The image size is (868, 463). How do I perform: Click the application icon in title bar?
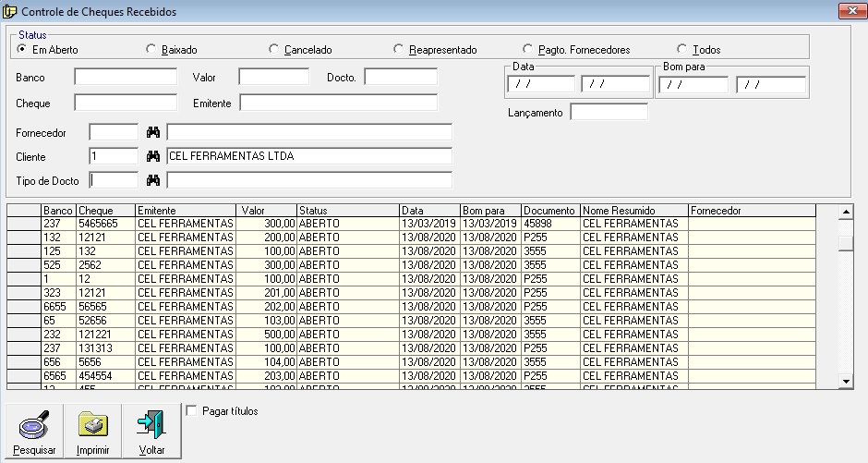pyautogui.click(x=10, y=12)
